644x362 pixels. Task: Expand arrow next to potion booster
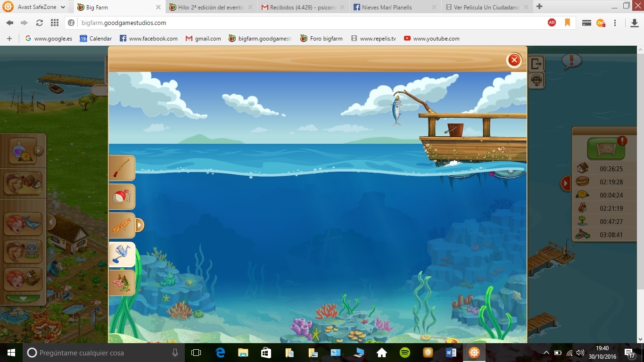coord(39,151)
